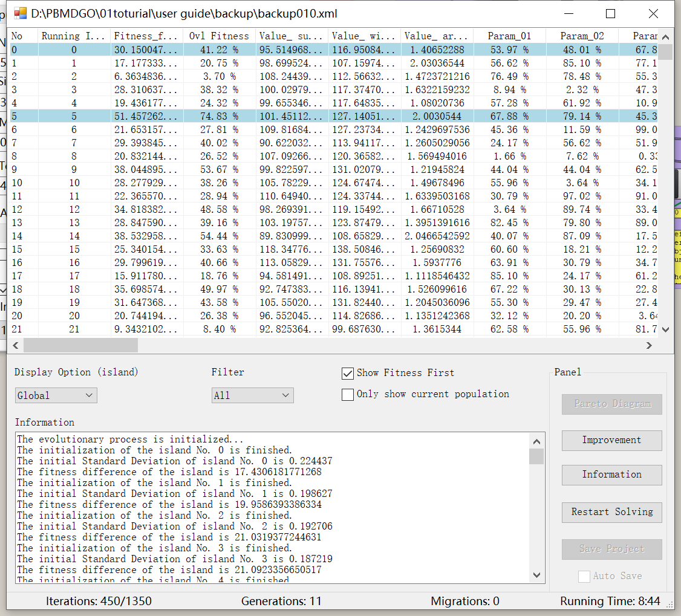Viewport: 681px width, 616px height.
Task: Click Ovl Fitness value 53.67 %
Action: [x=220, y=169]
